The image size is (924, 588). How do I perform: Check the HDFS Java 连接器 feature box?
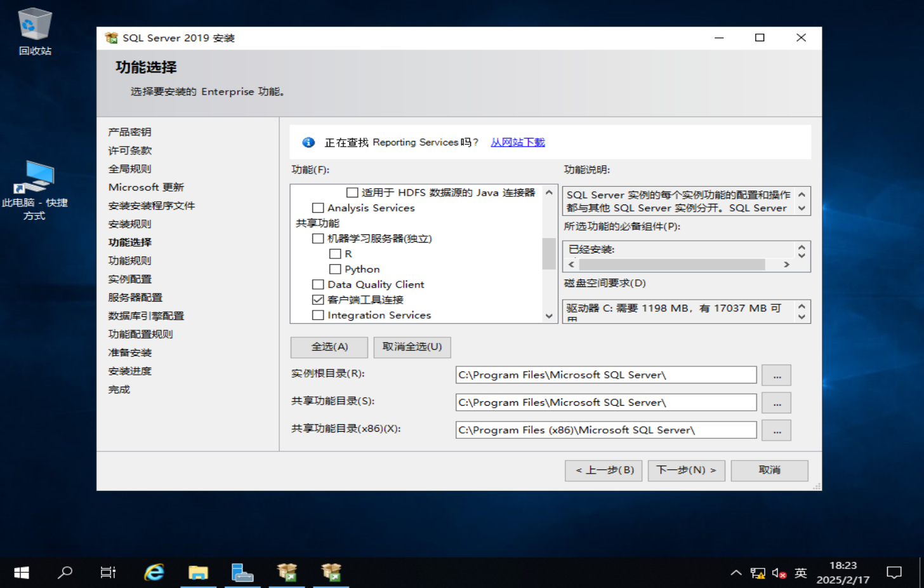click(x=352, y=192)
